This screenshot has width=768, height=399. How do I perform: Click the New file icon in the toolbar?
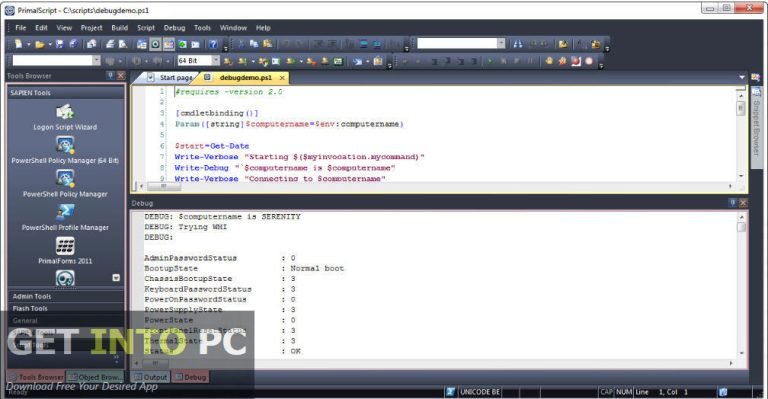(18, 44)
